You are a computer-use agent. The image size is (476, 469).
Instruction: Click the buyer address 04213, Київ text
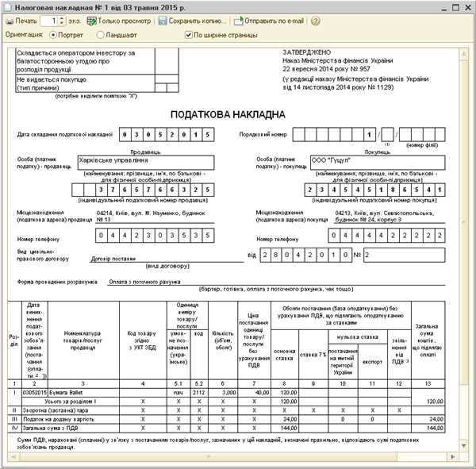[x=384, y=216]
